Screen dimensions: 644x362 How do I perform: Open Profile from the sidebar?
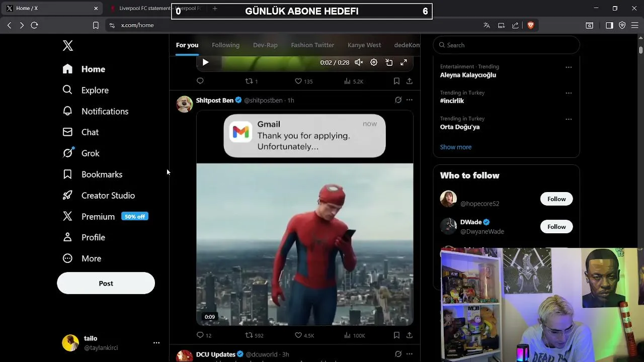[x=84, y=237]
